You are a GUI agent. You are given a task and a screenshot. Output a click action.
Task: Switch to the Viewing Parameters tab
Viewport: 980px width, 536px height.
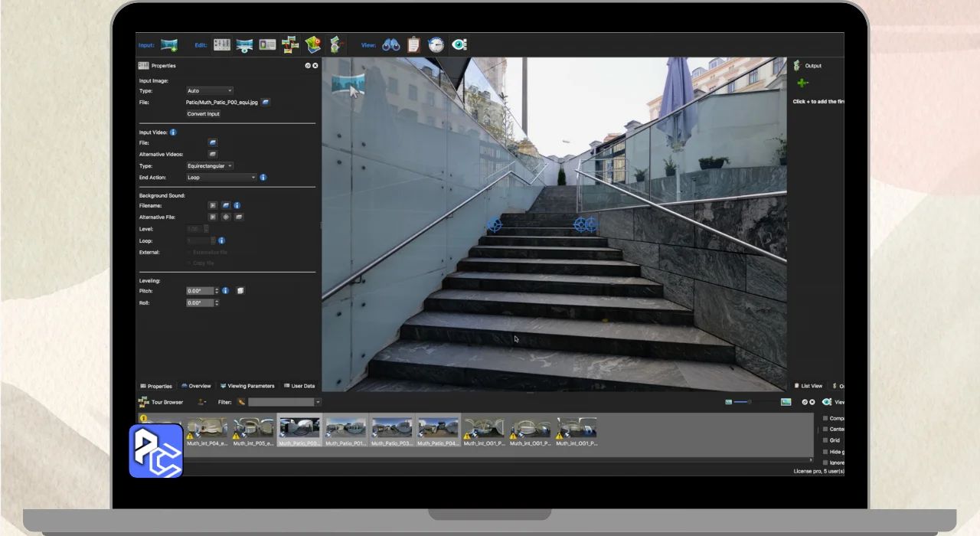coord(247,386)
